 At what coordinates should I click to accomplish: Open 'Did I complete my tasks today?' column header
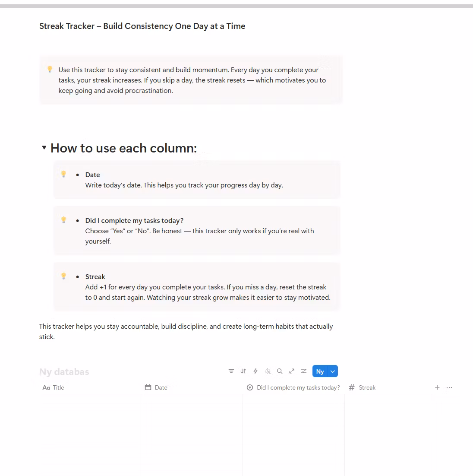(294, 387)
